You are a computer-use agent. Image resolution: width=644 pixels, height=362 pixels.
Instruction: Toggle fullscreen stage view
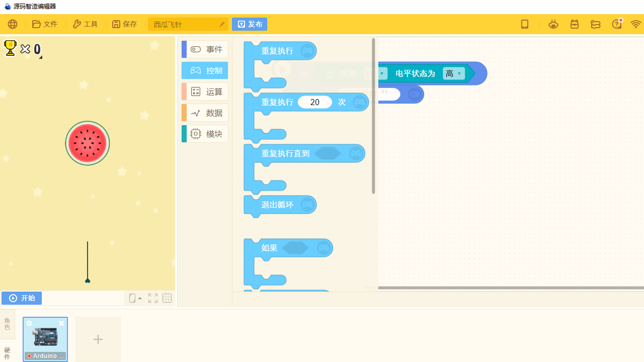click(x=152, y=298)
